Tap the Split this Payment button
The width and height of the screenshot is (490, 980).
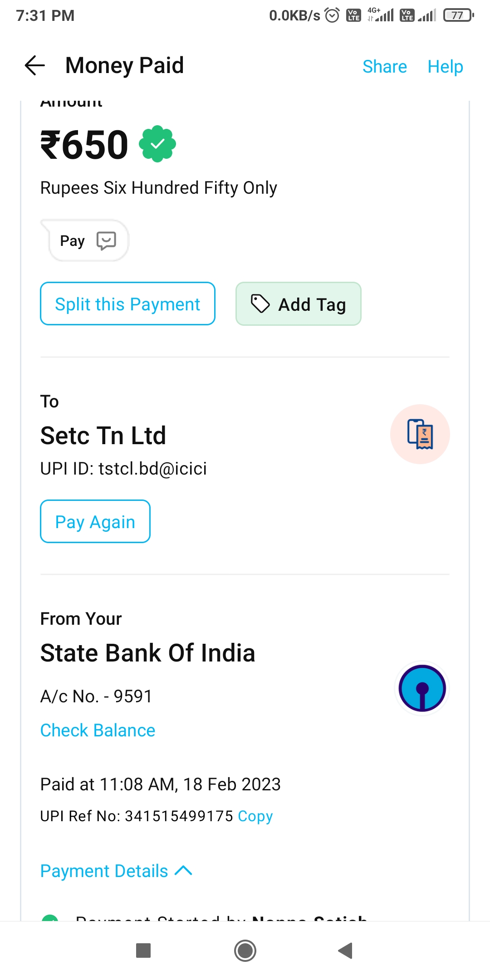[127, 304]
